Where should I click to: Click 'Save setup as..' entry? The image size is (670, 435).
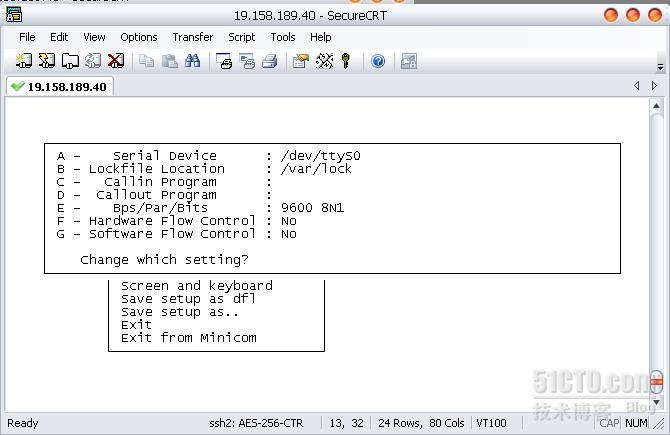point(180,312)
